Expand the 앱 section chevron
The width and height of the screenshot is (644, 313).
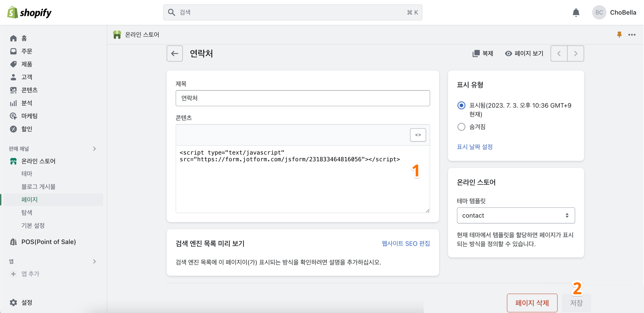pos(94,261)
